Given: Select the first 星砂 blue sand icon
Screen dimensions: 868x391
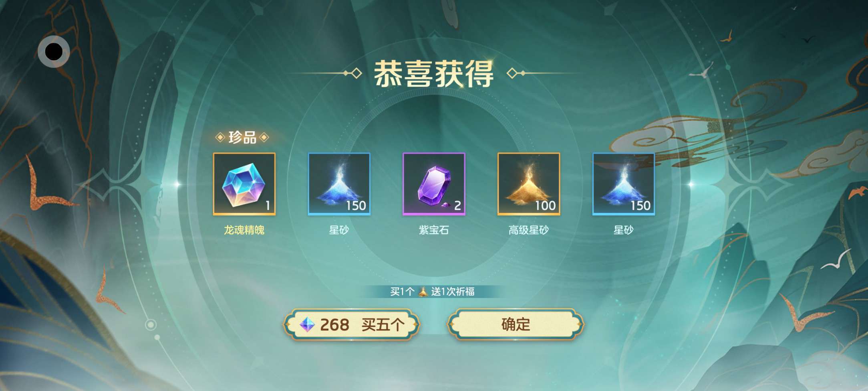Looking at the screenshot, I should [x=339, y=184].
